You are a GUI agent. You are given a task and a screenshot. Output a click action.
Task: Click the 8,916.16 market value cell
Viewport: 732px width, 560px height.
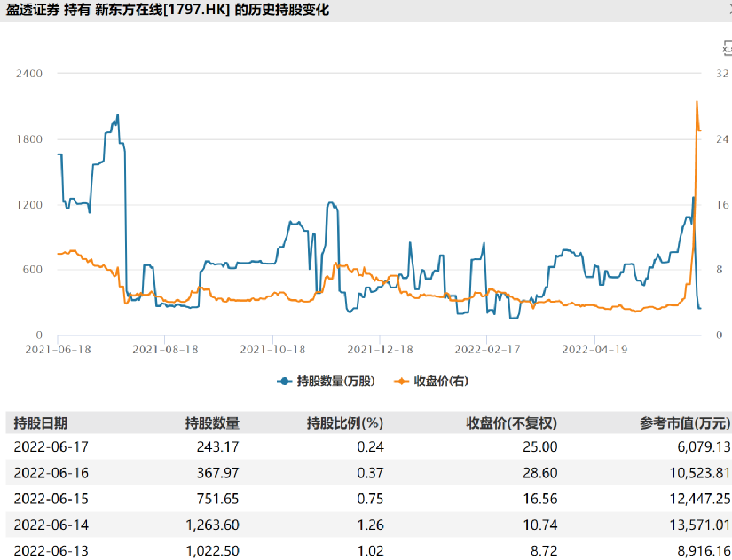coord(704,551)
